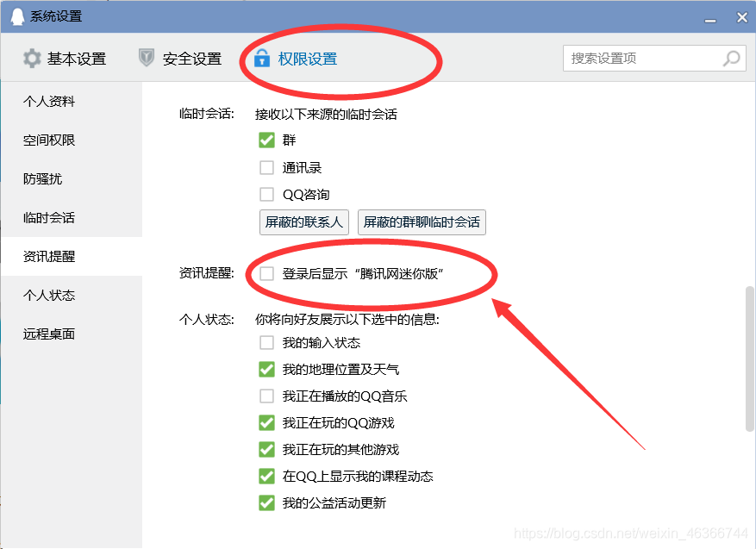Select 防骚扰 in the sidebar
Image resolution: width=756 pixels, height=549 pixels.
click(43, 178)
